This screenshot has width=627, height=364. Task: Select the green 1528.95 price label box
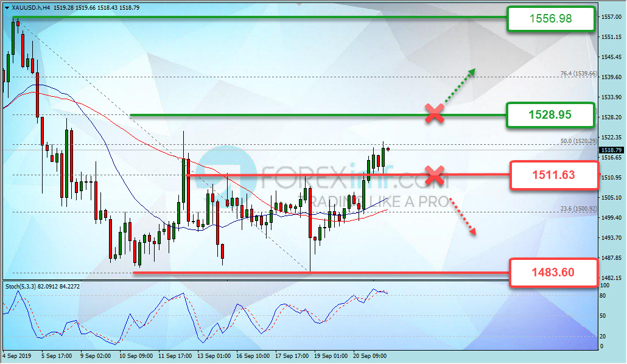pyautogui.click(x=550, y=115)
